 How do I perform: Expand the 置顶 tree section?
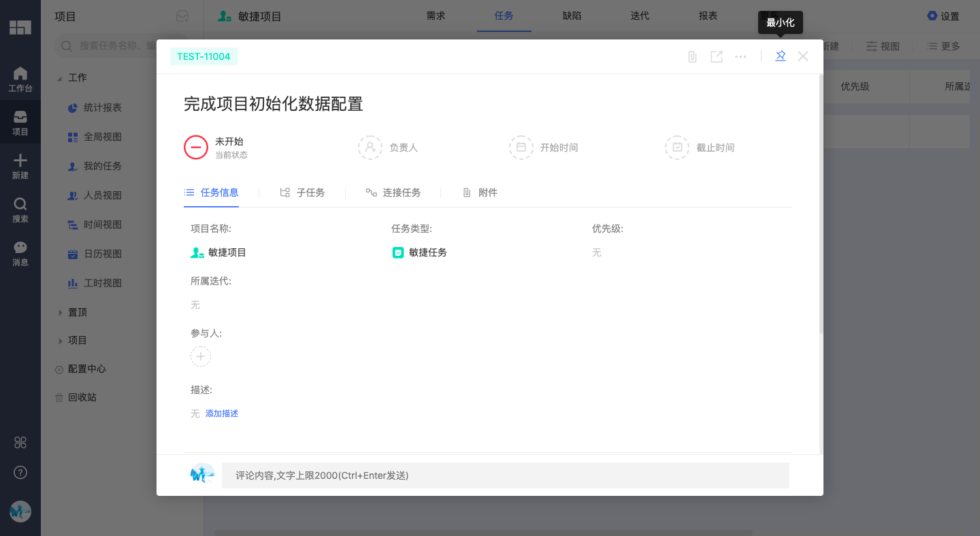[60, 313]
